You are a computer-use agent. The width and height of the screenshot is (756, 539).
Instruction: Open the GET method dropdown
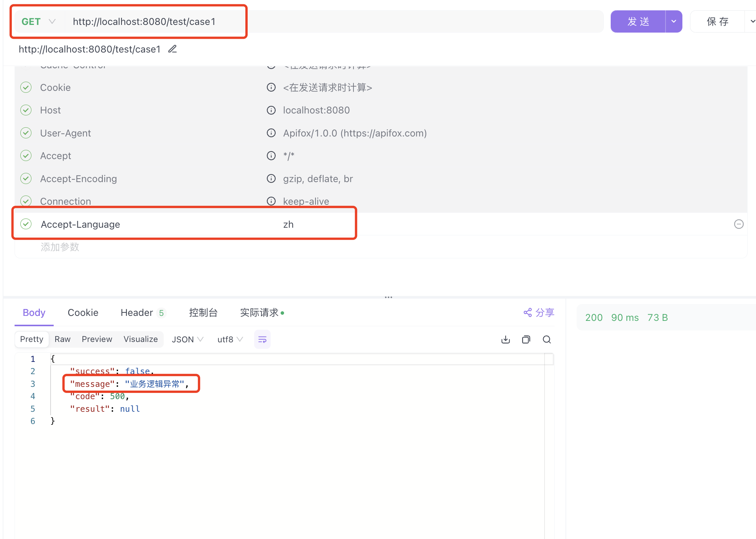(x=52, y=21)
